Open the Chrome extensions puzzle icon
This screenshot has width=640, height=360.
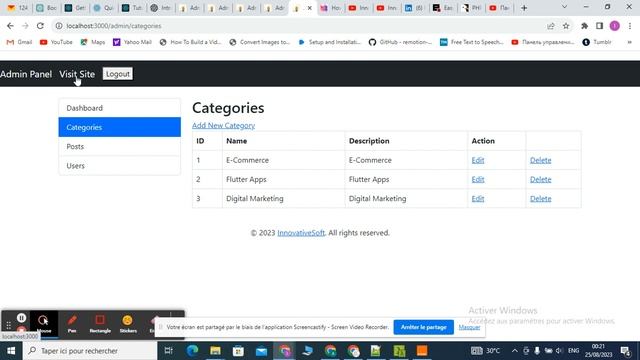pyautogui.click(x=584, y=26)
